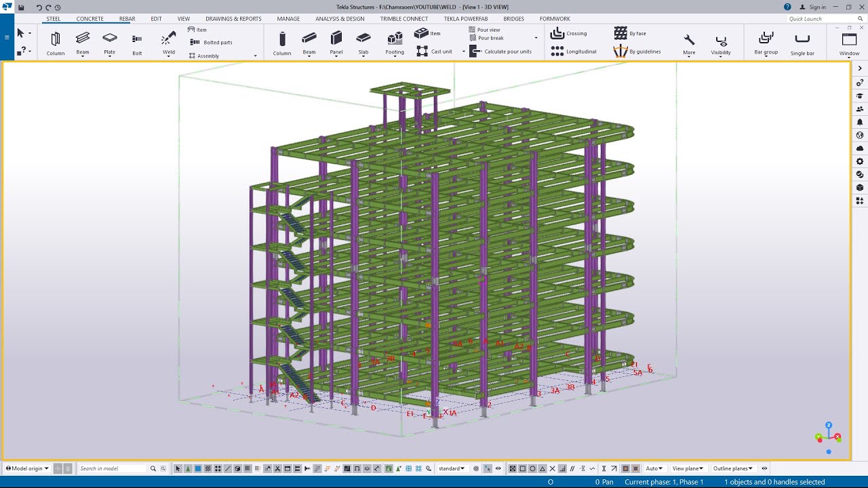Click the search magnifier next to Search in model
This screenshot has width=868, height=488.
(x=153, y=468)
